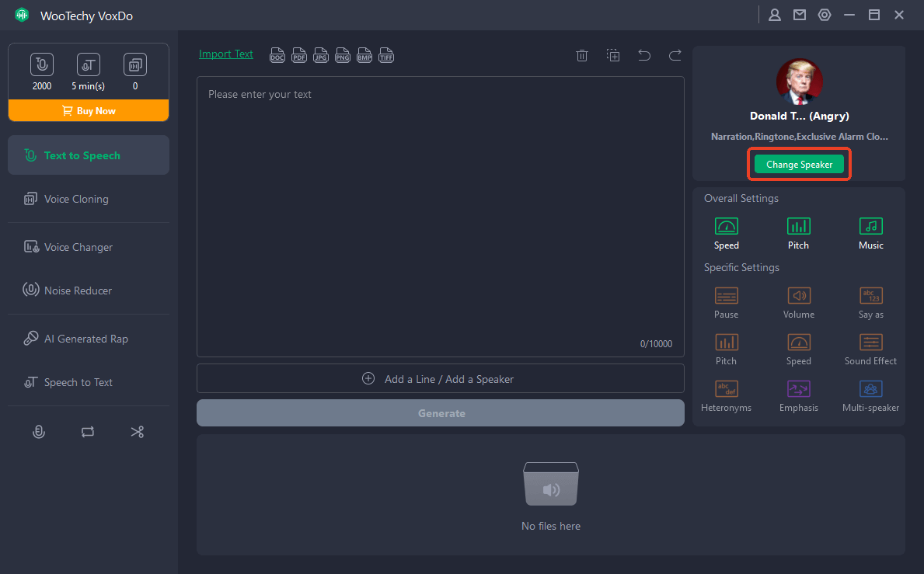Import a PDF file icon
This screenshot has height=574, width=924.
pos(298,55)
